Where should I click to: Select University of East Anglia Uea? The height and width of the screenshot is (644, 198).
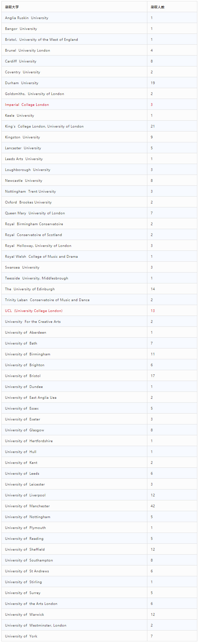(x=31, y=397)
